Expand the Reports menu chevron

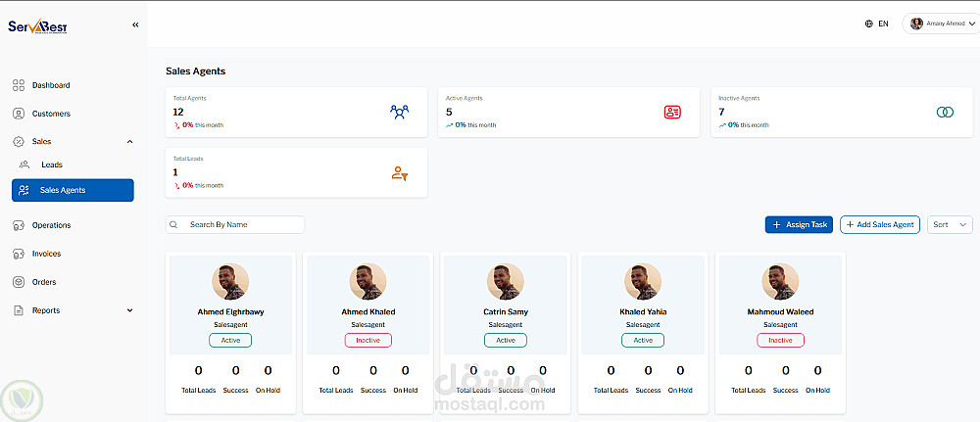[130, 310]
